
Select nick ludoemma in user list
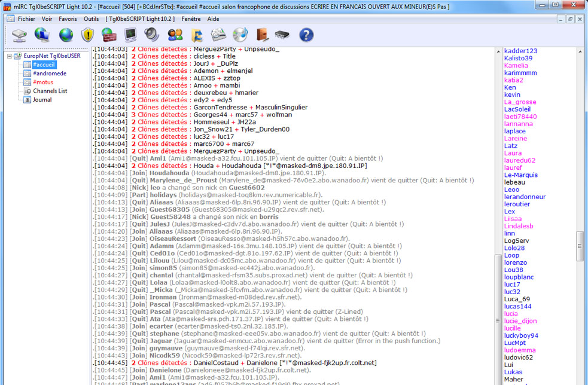tap(520, 350)
